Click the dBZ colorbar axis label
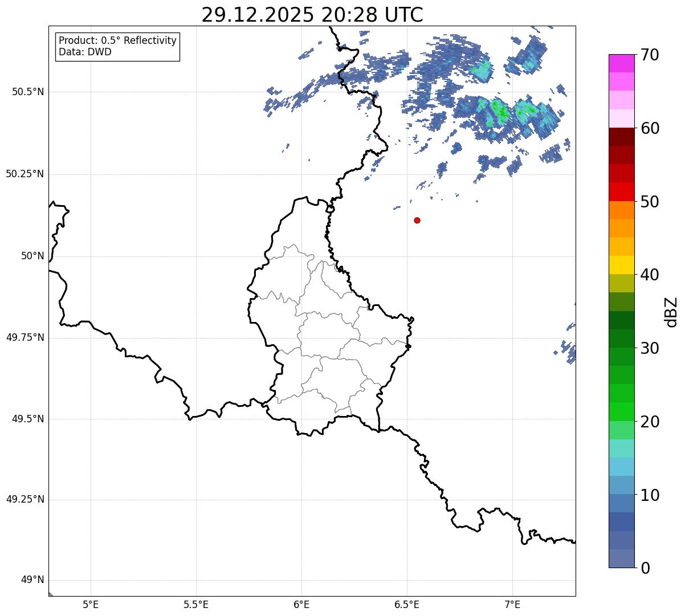The width and height of the screenshot is (685, 616). (x=671, y=312)
